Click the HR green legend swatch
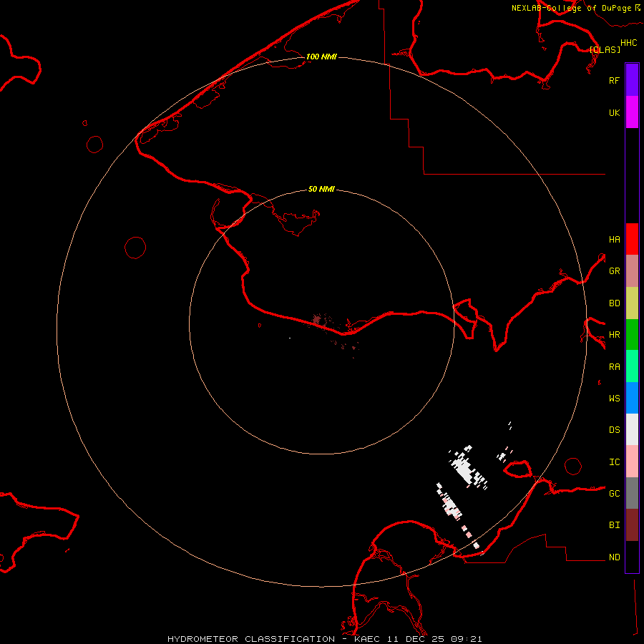Screen dimensions: 644x644 click(632, 335)
